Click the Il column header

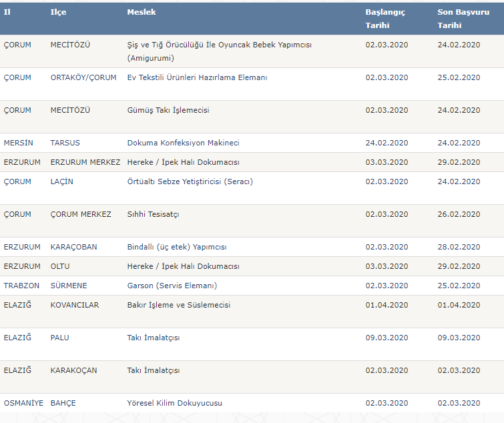pyautogui.click(x=7, y=12)
